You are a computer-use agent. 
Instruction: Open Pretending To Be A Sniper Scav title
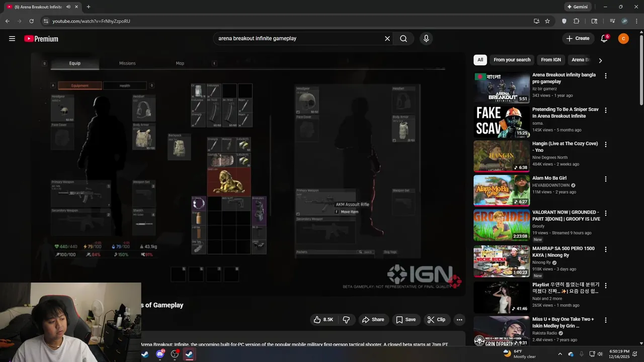click(565, 113)
